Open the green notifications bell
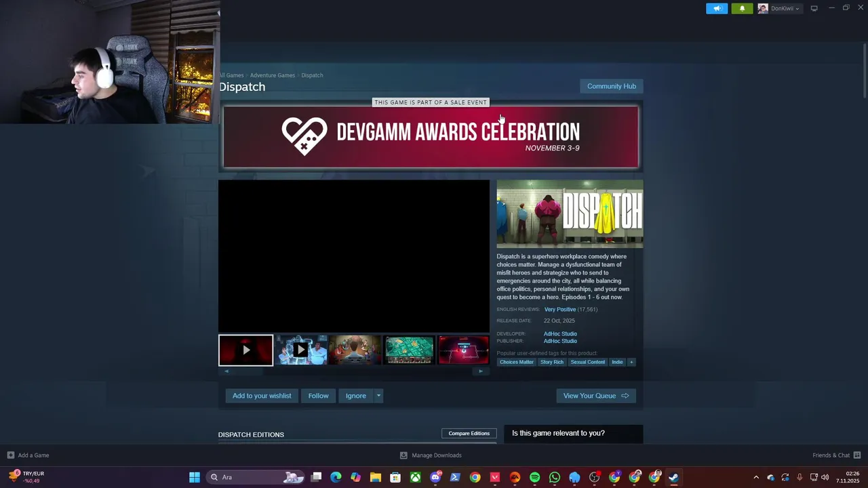Image resolution: width=868 pixels, height=488 pixels. tap(742, 8)
